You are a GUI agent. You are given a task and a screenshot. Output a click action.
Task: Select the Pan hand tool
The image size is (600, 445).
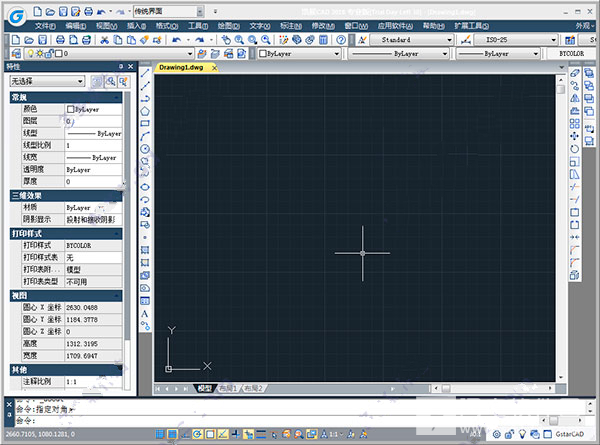coord(226,40)
